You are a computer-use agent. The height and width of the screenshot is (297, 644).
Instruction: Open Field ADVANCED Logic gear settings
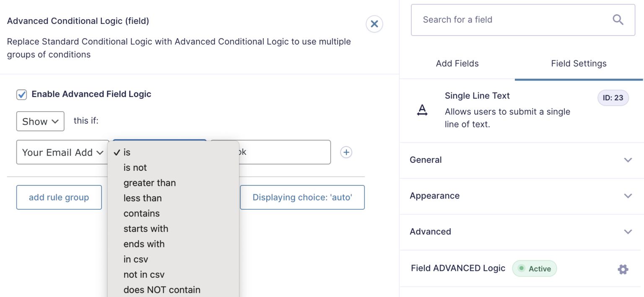[623, 269]
